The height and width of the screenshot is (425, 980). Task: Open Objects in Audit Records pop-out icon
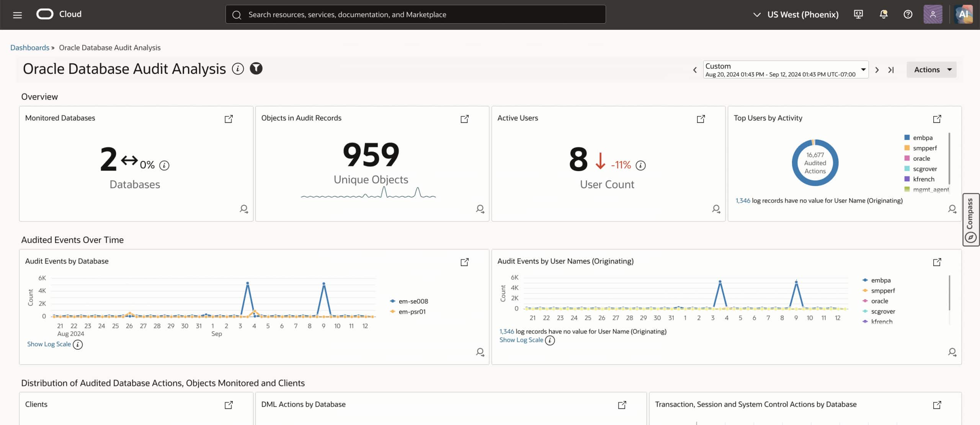coord(464,119)
